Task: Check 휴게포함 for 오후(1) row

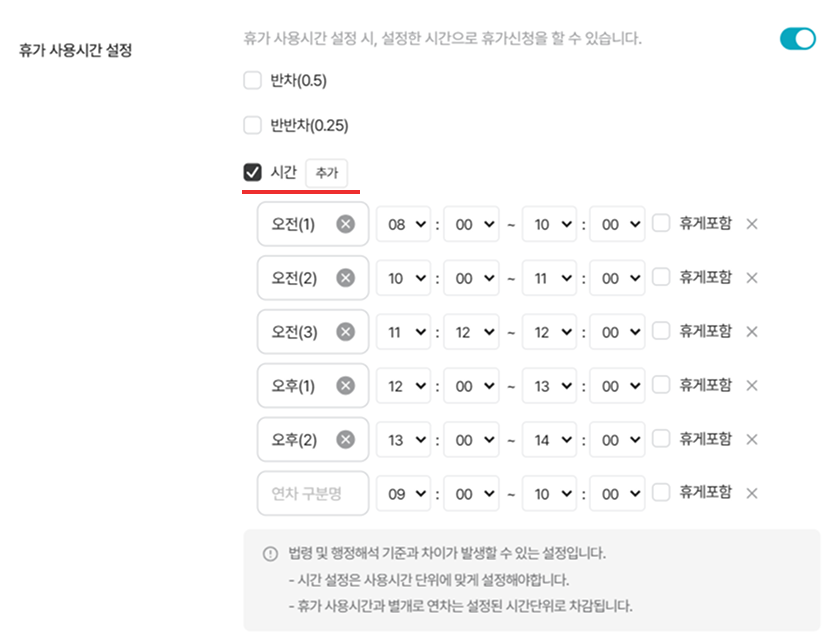Action: [x=661, y=385]
